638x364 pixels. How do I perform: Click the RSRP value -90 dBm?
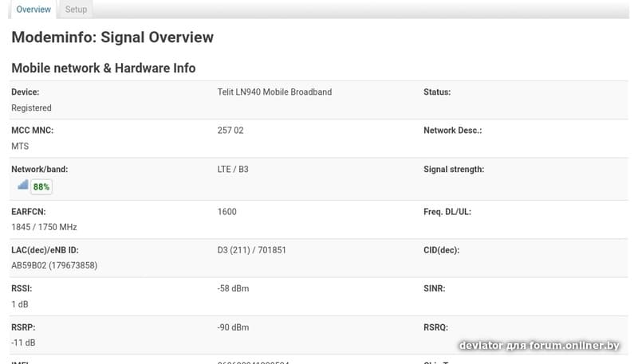coord(233,327)
